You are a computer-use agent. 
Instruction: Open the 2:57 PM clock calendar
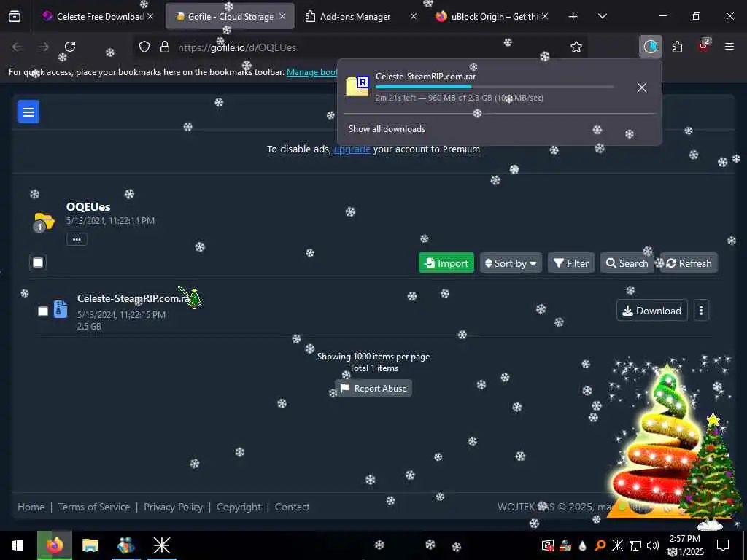click(x=686, y=545)
